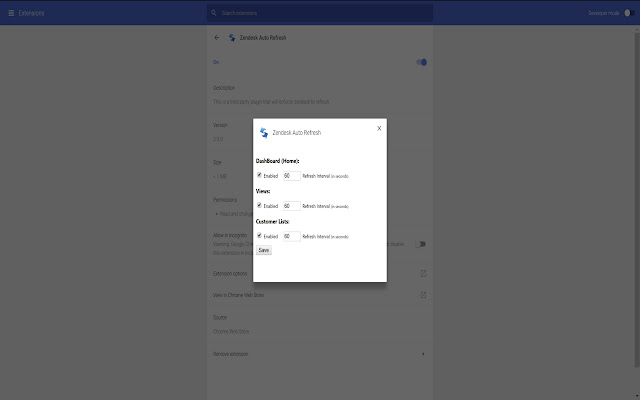Click the Description label
This screenshot has height=400, width=640.
click(224, 88)
